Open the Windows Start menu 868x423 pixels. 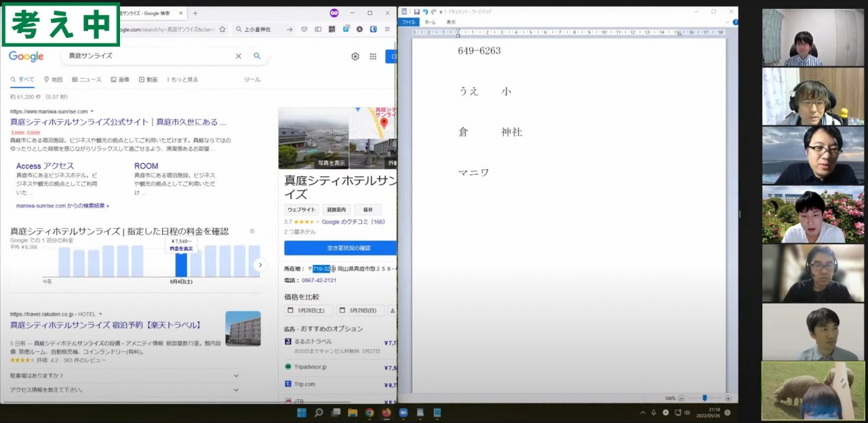pyautogui.click(x=301, y=412)
